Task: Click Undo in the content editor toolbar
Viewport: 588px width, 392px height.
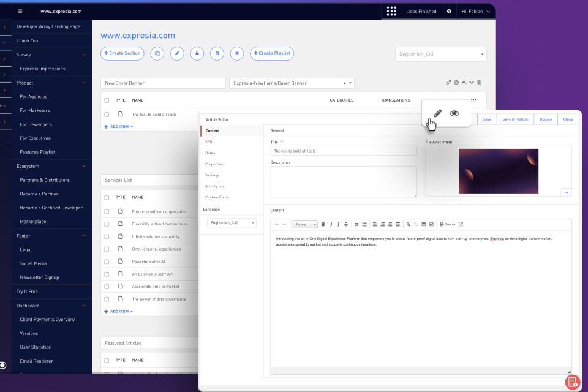Action: (277, 224)
